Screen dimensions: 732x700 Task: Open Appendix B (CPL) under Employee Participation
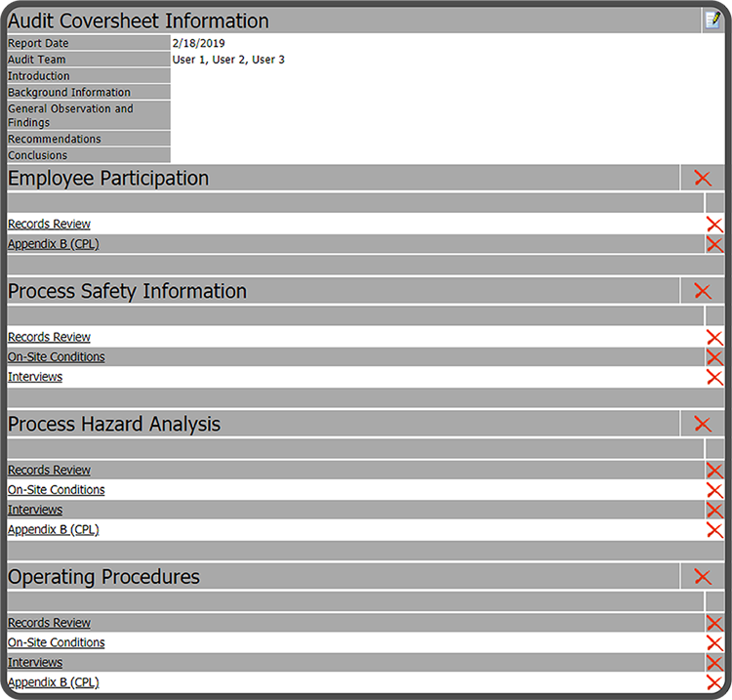click(53, 244)
